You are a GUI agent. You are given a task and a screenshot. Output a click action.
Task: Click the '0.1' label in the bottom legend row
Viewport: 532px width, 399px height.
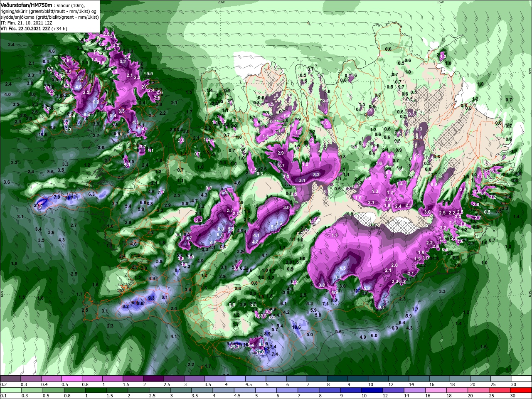(x=4, y=396)
